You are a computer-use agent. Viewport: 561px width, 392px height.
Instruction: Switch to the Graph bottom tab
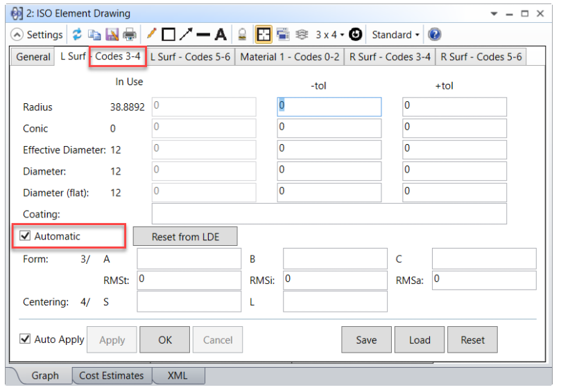coord(44,375)
